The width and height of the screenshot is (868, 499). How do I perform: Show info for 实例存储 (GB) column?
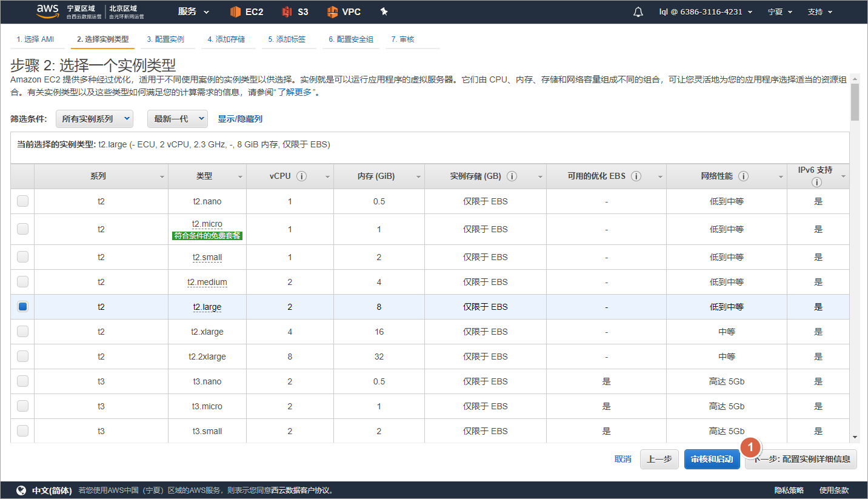coord(512,176)
